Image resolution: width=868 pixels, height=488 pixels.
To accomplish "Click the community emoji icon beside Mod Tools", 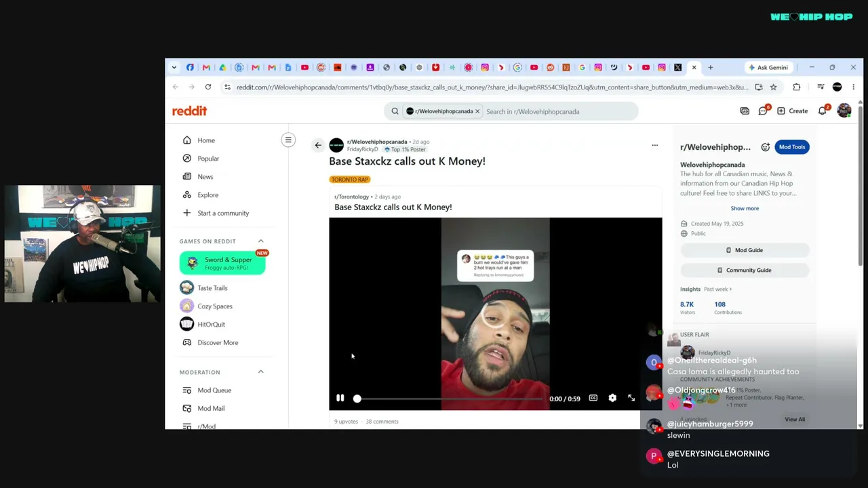I will coord(766,147).
